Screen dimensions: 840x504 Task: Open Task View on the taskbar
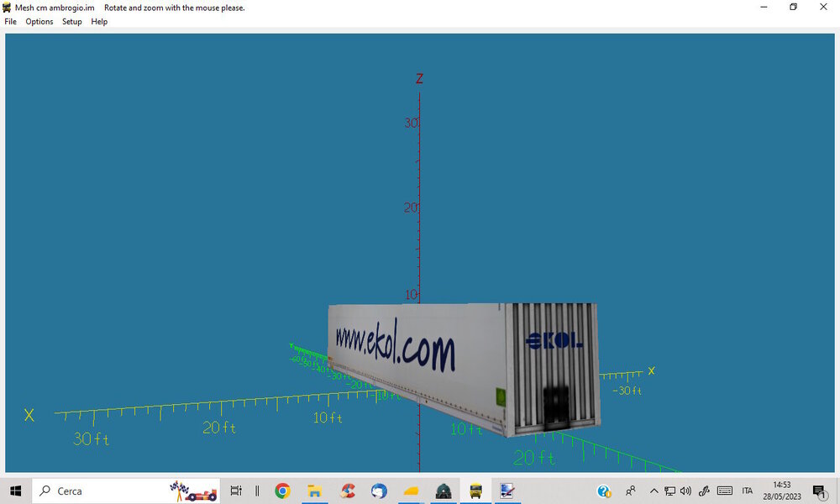[236, 491]
